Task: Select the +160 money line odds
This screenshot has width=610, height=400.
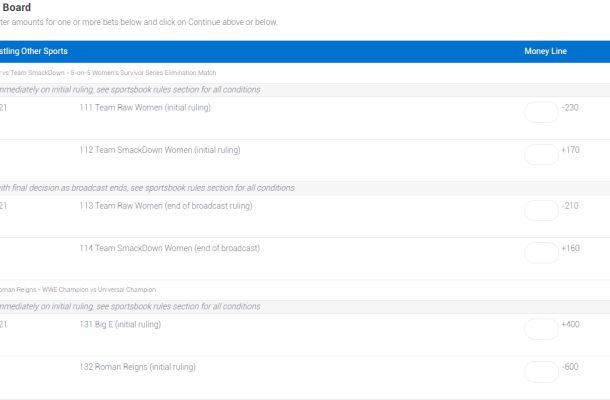Action: coord(570,248)
